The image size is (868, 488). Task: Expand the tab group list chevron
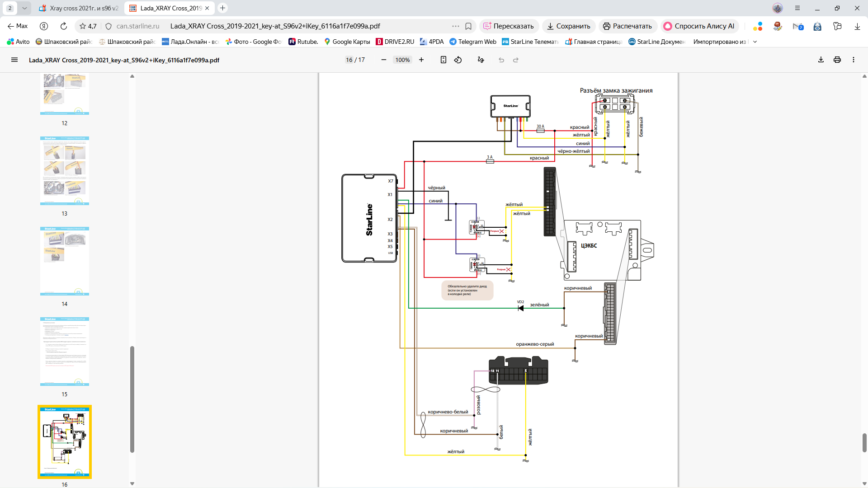24,8
